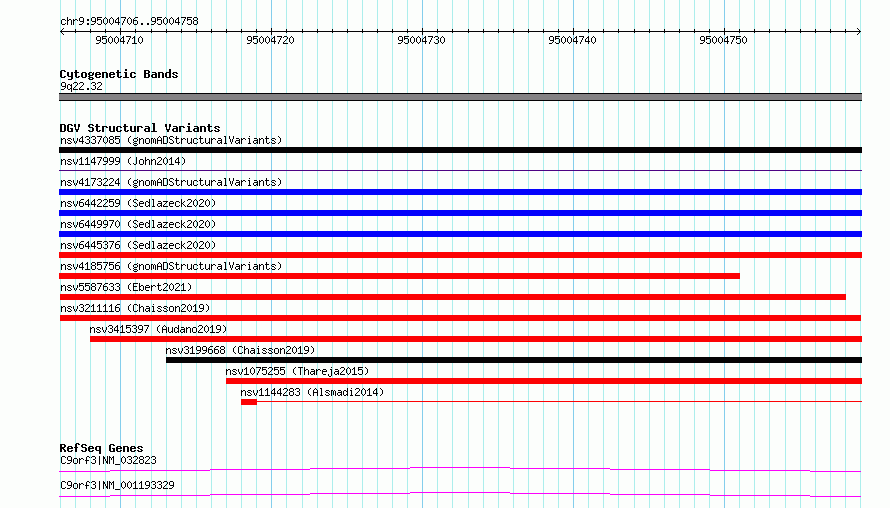Click the DGV Structural Variants track title
This screenshot has width=890, height=508.
[140, 128]
